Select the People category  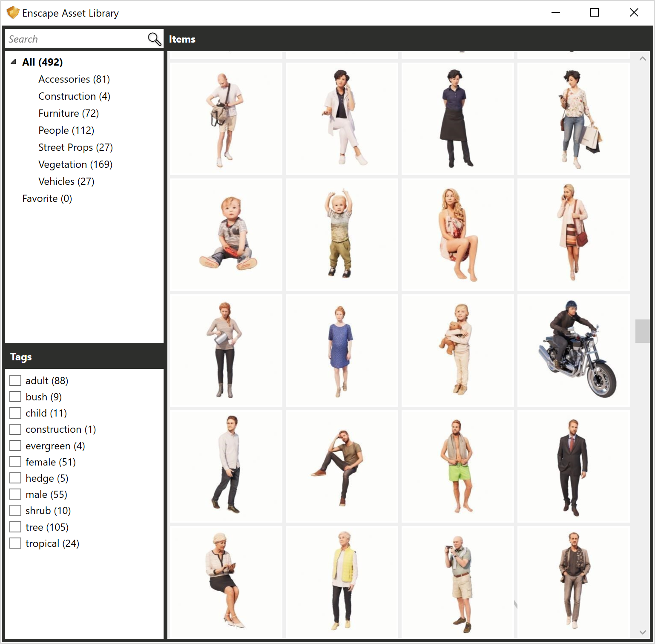coord(66,130)
